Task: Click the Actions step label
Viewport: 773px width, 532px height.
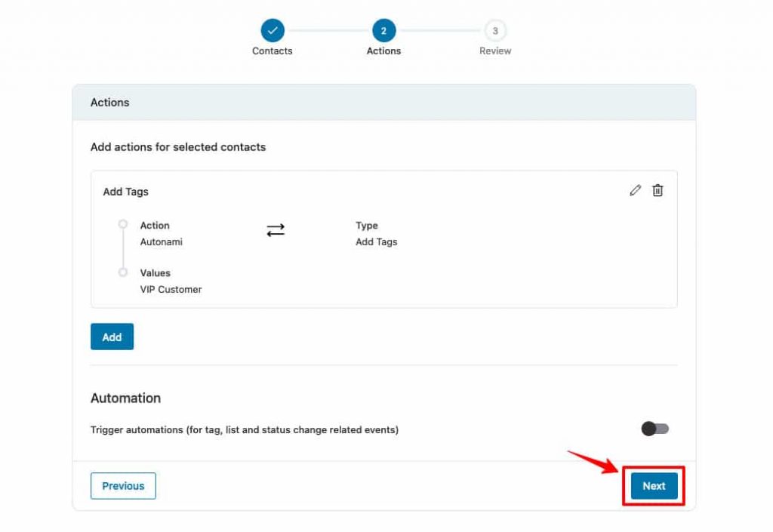Action: (x=383, y=51)
